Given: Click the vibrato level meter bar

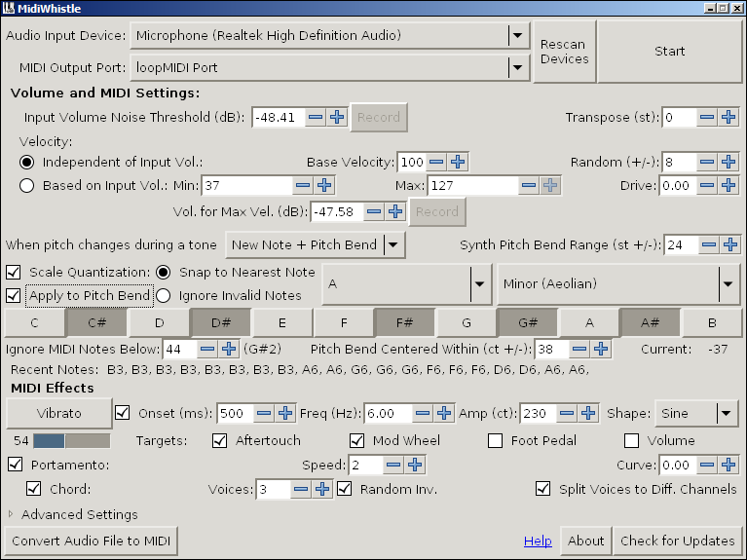Looking at the screenshot, I should [x=70, y=440].
